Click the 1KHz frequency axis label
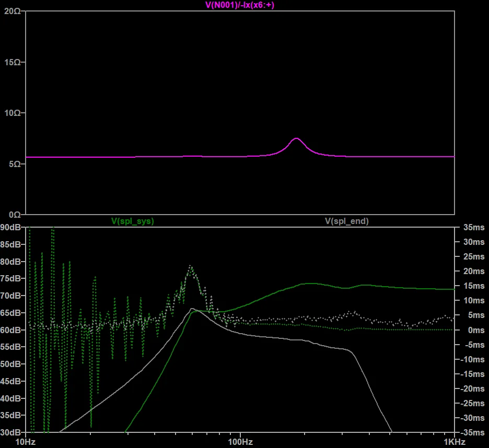Image resolution: width=489 pixels, height=448 pixels. click(x=453, y=442)
